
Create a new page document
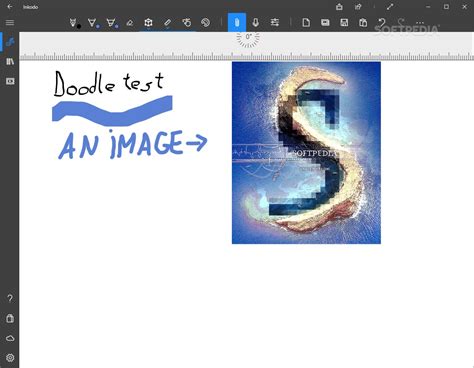306,23
